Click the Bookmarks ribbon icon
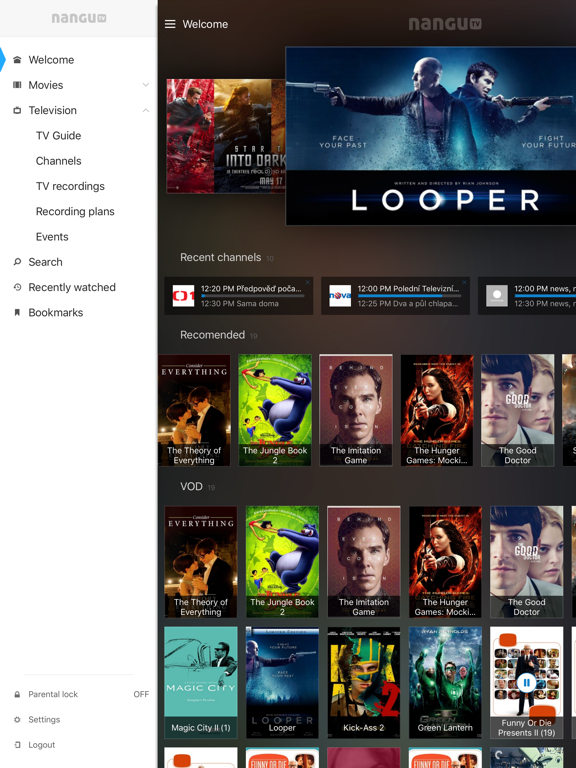 pyautogui.click(x=17, y=312)
